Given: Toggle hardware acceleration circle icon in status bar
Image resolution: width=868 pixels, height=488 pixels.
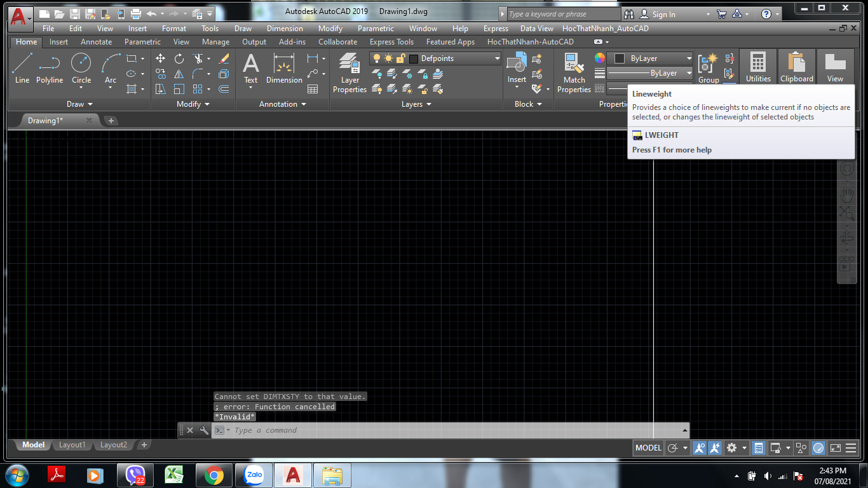Looking at the screenshot, I should [x=818, y=447].
